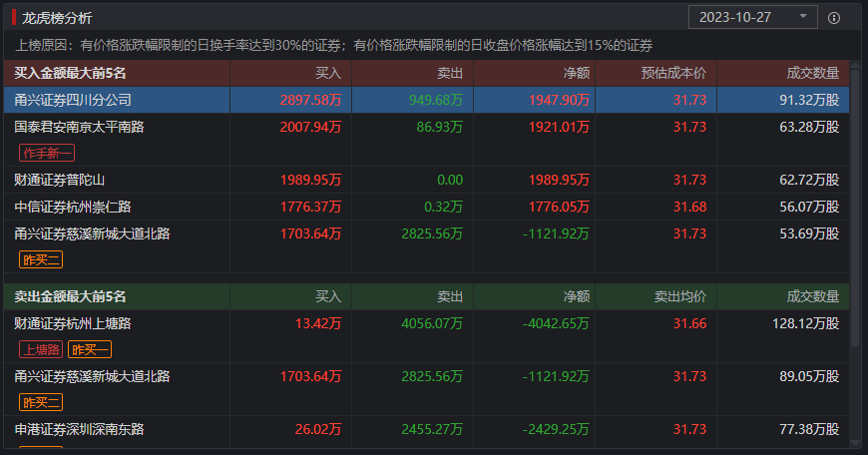Click the cost price 31.68
The width and height of the screenshot is (868, 455).
(689, 207)
